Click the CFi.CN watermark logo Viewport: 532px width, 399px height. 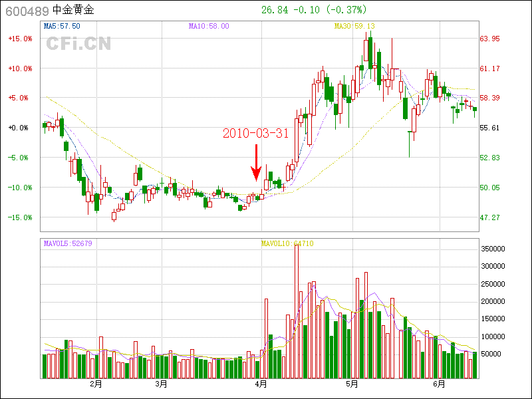pos(78,44)
